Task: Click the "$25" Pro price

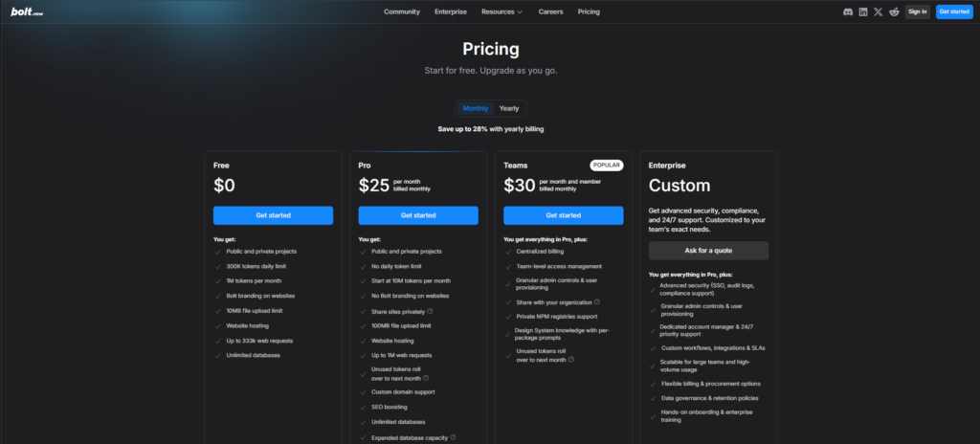Action: pyautogui.click(x=374, y=185)
